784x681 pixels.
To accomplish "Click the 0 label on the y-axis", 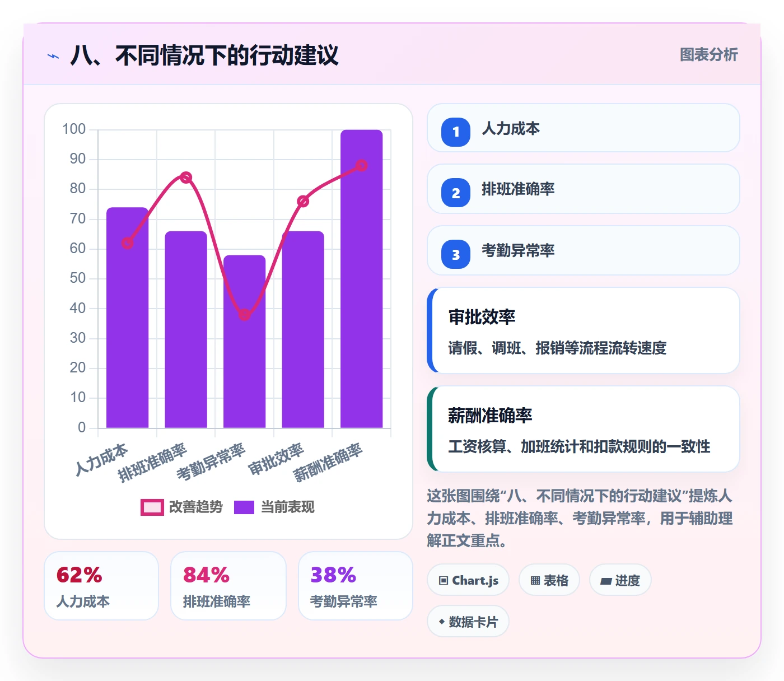I will click(x=82, y=428).
